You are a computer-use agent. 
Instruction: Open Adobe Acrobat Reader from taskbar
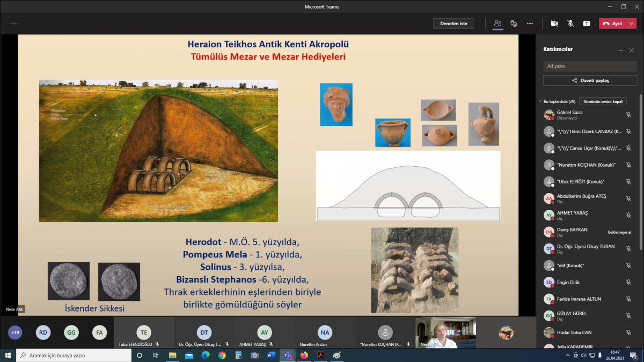tap(320, 355)
